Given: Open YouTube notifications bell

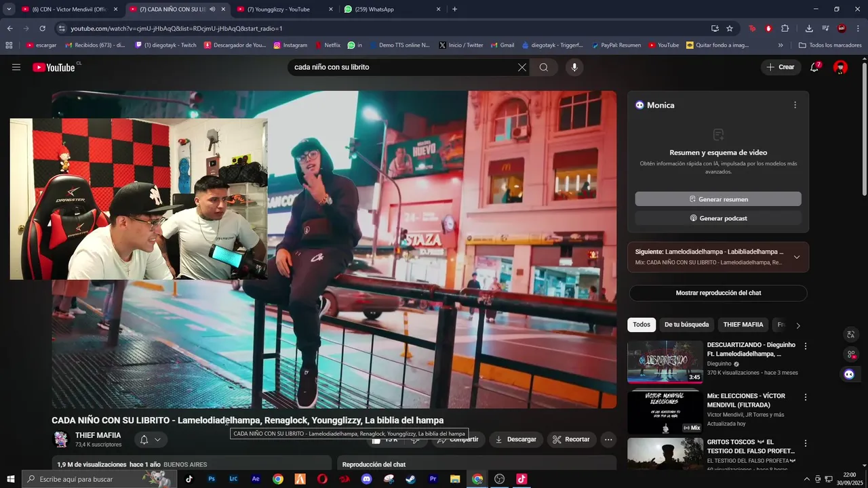Looking at the screenshot, I should 815,67.
